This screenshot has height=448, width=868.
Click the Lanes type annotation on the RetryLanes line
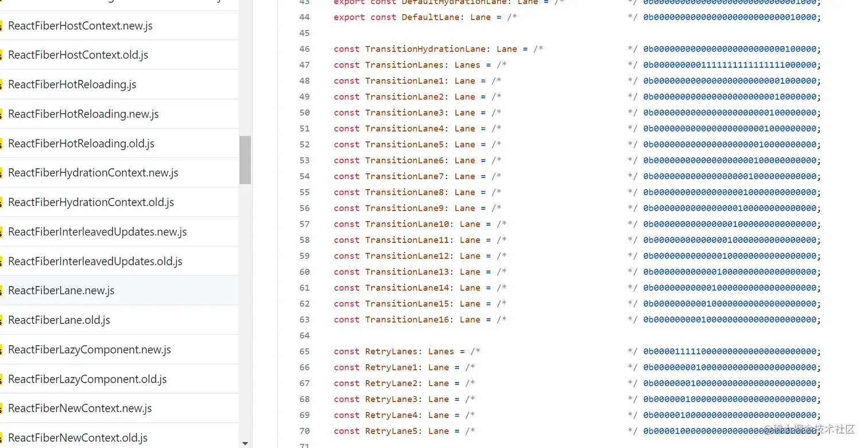click(x=441, y=352)
